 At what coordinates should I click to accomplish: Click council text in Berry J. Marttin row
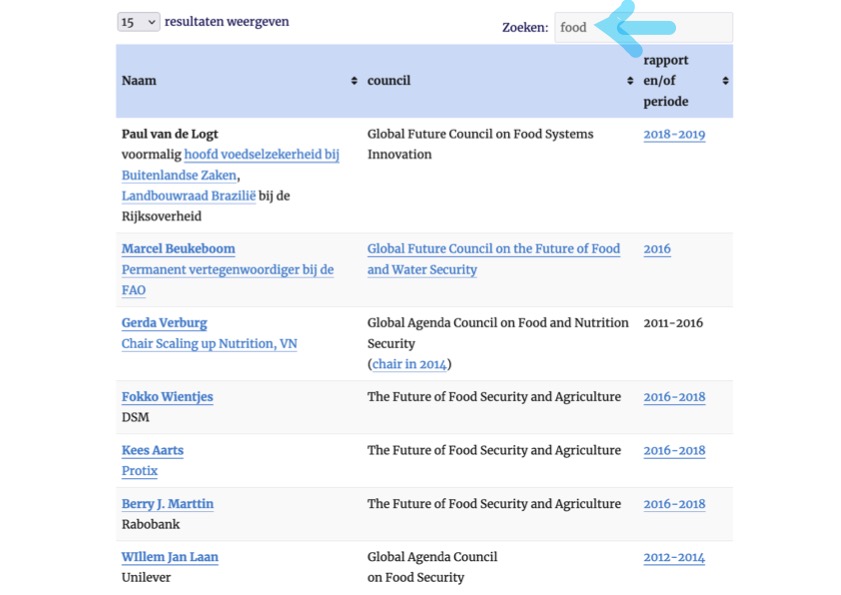click(494, 504)
